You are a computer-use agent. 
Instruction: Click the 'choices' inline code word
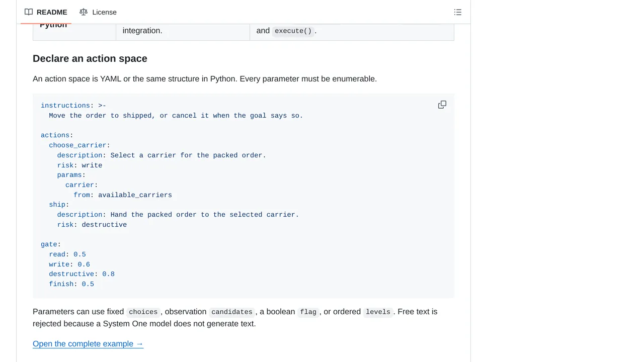click(x=143, y=312)
